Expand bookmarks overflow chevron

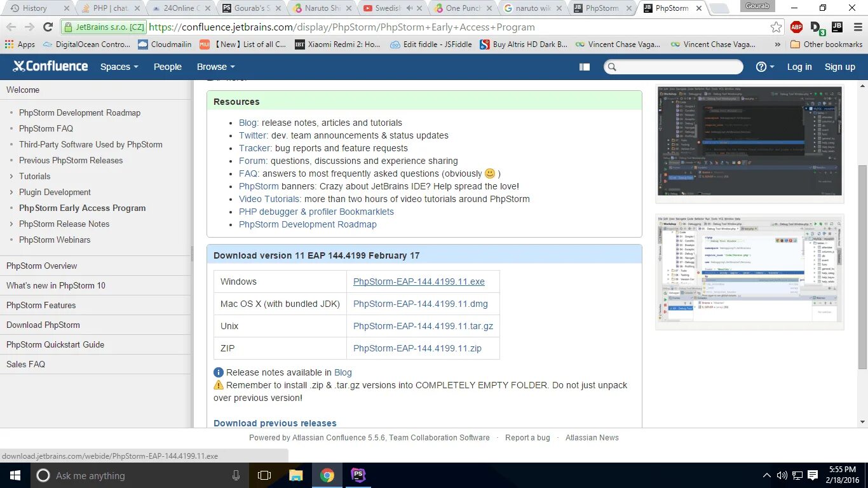click(778, 44)
